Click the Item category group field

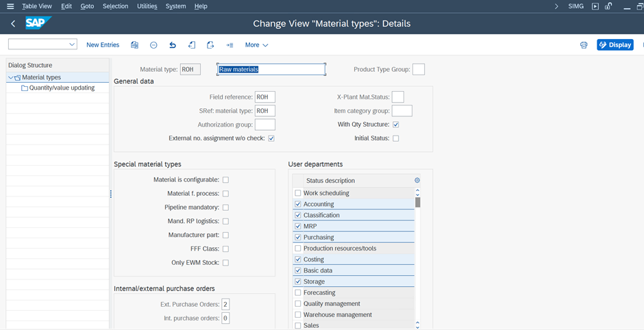click(x=402, y=111)
